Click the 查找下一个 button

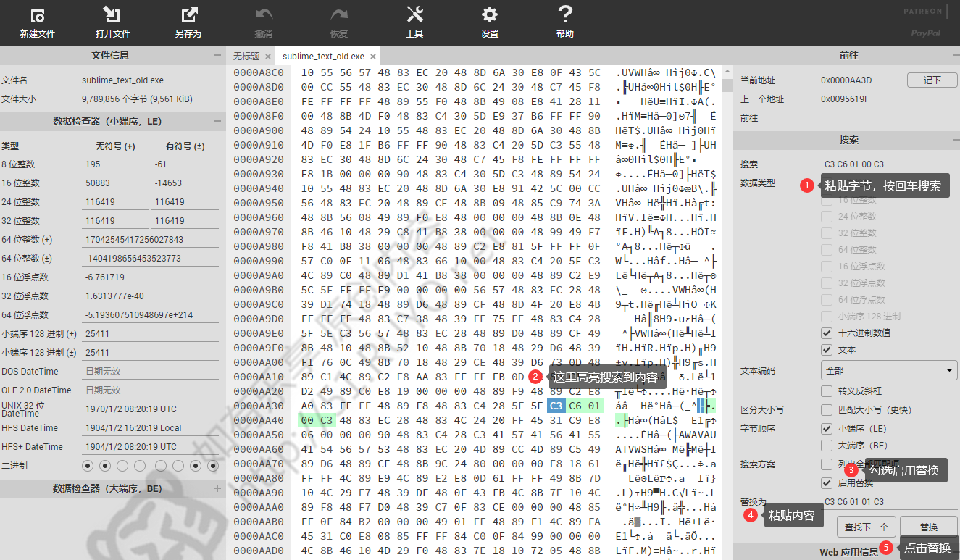(x=866, y=527)
